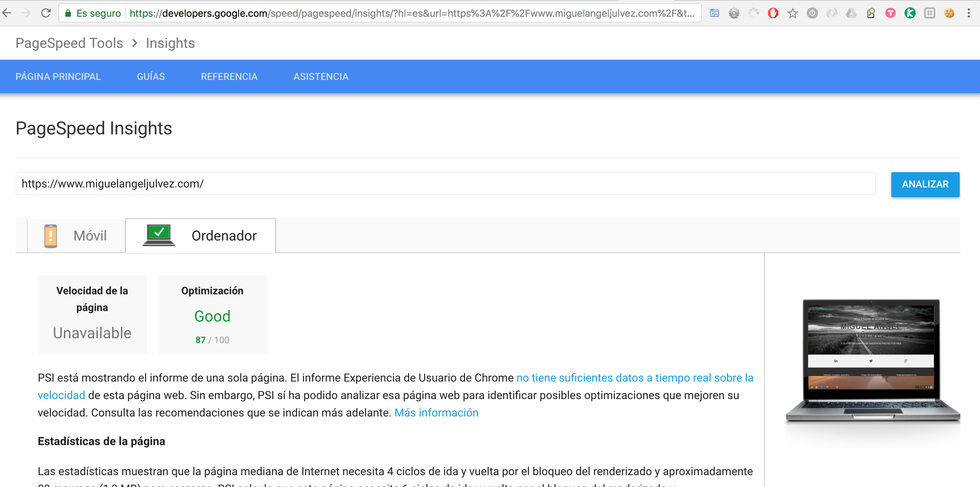This screenshot has height=487, width=980.
Task: Click the browser address bar
Action: 380,13
